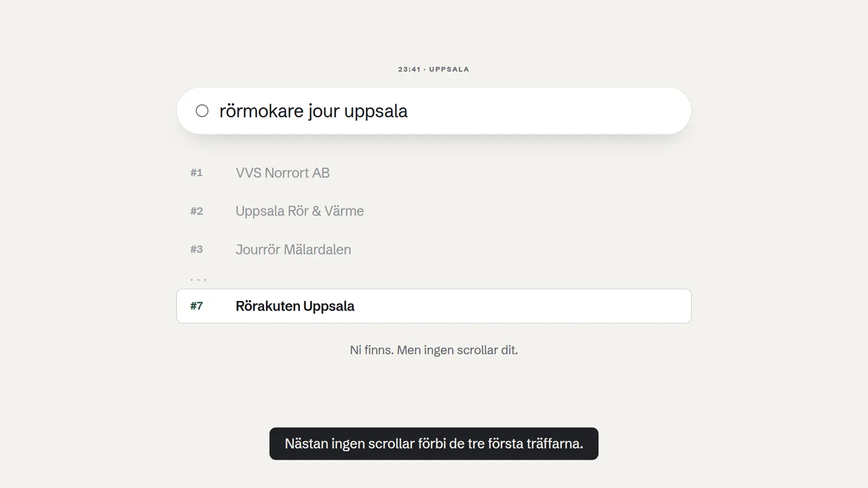Select the highlighted Rörakuten Uppsala result
Screen dimensions: 868x488
(434, 306)
